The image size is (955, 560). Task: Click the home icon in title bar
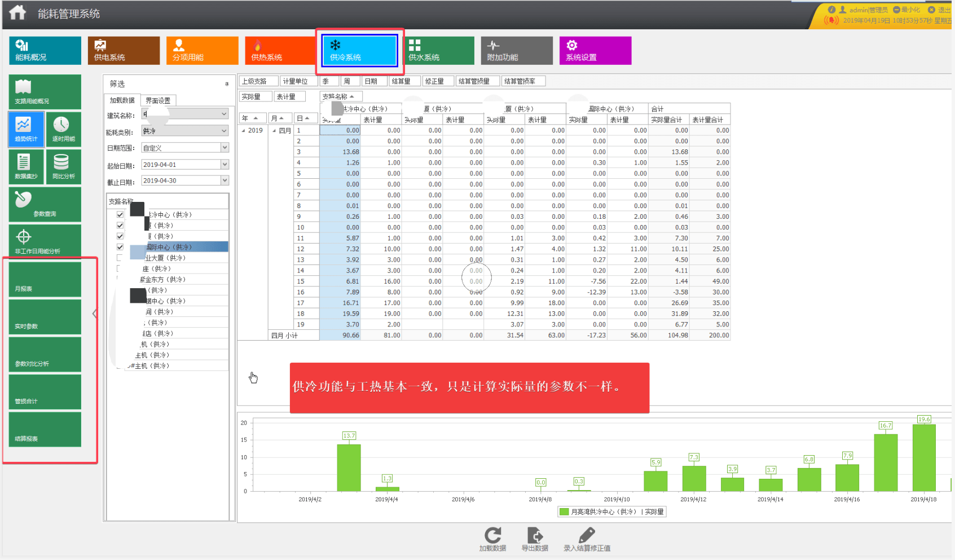point(17,12)
